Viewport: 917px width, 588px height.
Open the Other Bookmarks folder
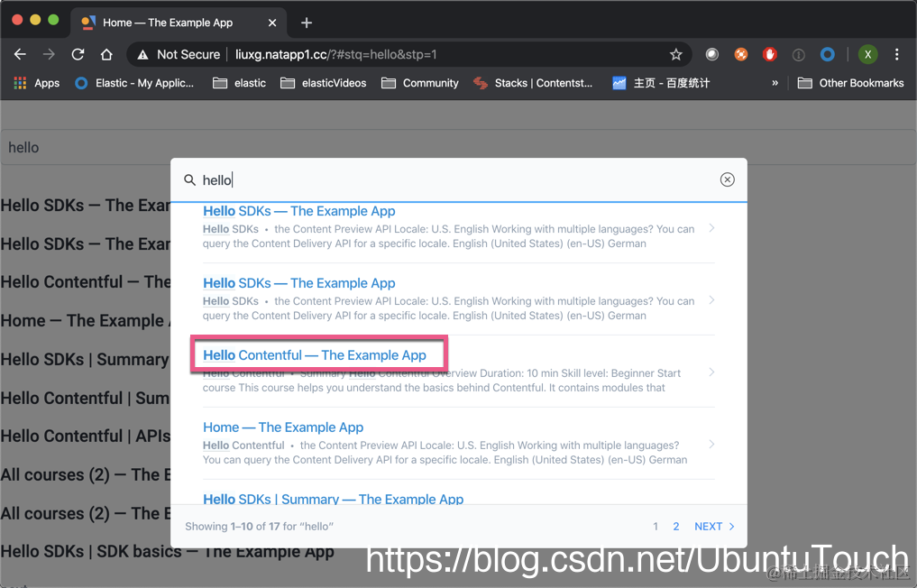[x=851, y=83]
